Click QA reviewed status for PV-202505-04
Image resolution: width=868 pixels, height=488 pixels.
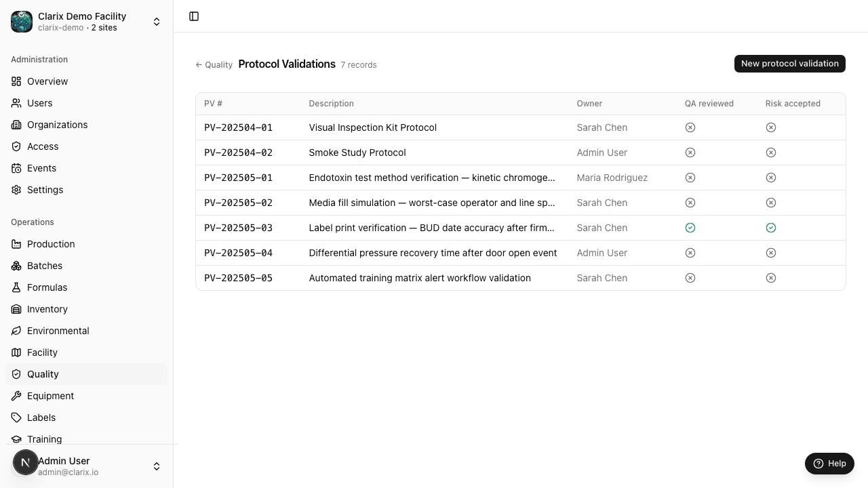click(690, 253)
